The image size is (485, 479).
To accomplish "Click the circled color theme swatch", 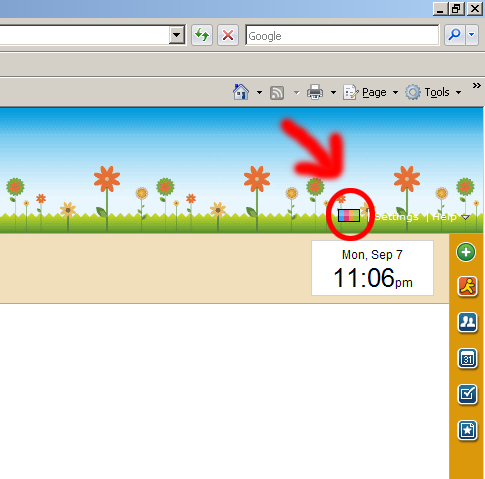I will click(x=349, y=215).
